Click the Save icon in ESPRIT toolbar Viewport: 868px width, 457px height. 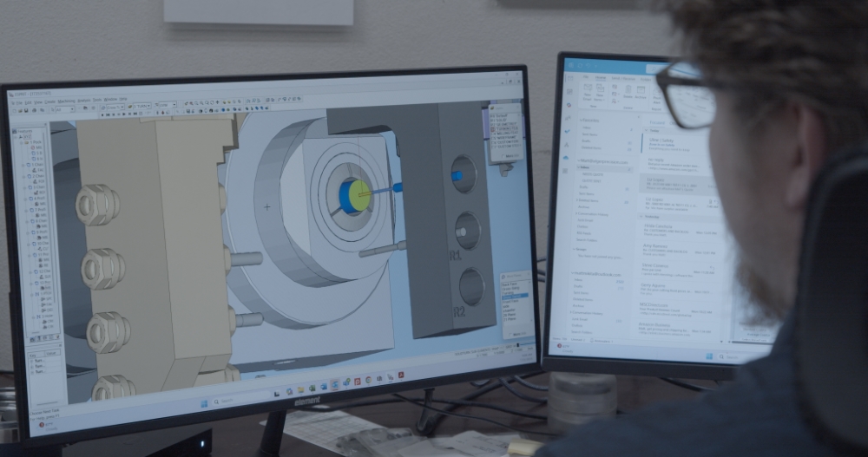pos(26,111)
